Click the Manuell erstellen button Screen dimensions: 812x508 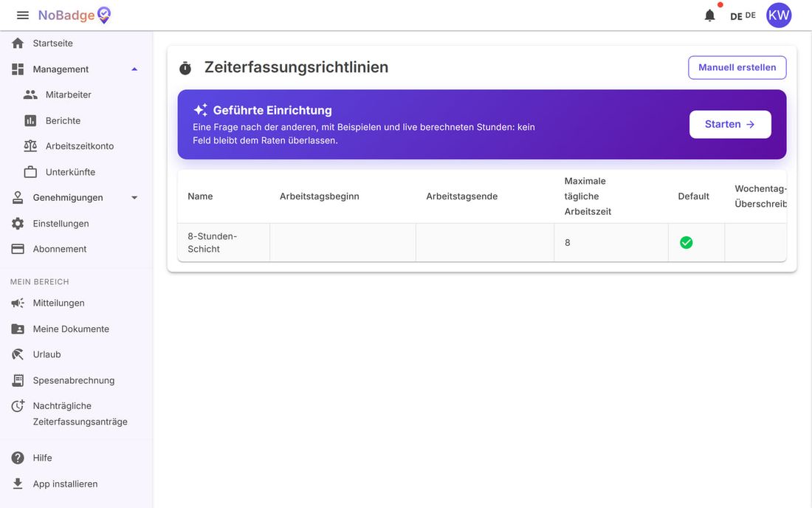coord(737,67)
